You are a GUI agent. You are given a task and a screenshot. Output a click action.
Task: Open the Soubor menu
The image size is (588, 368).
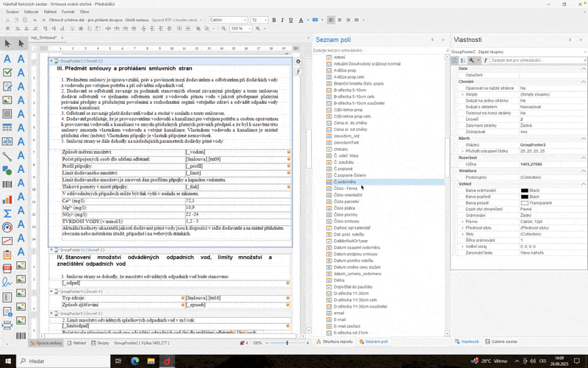(x=12, y=12)
